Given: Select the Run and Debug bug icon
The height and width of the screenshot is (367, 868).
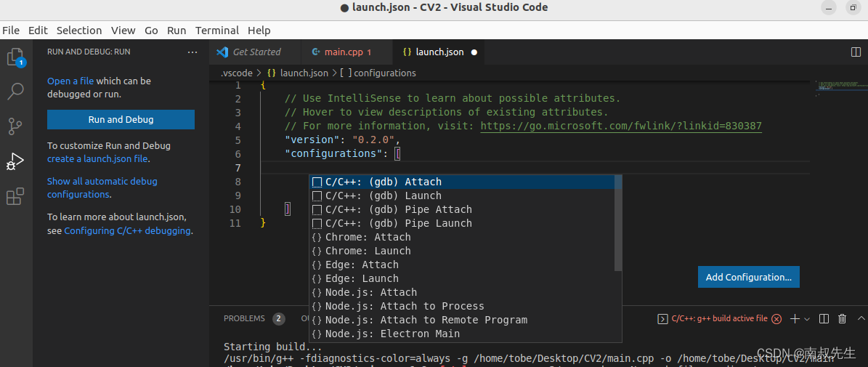Looking at the screenshot, I should pyautogui.click(x=15, y=161).
